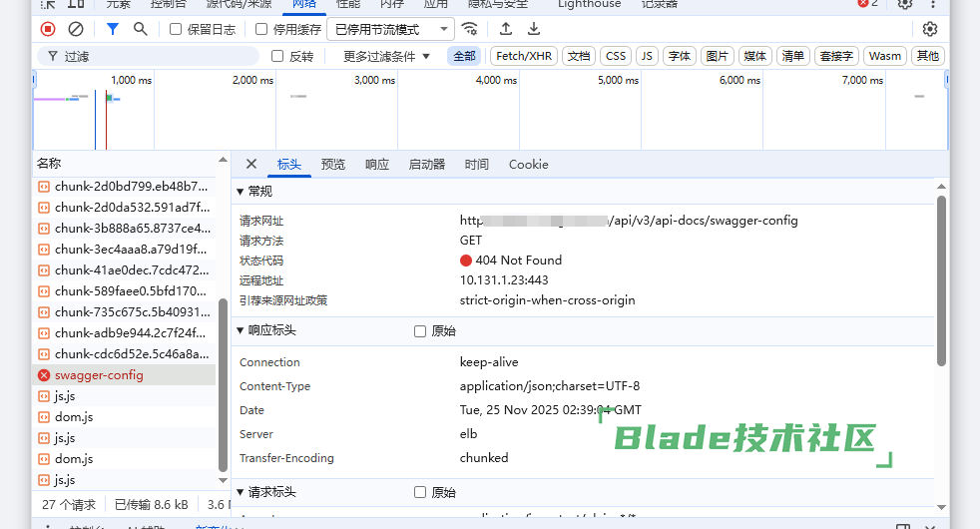Switch to the 预览 tab

click(333, 165)
